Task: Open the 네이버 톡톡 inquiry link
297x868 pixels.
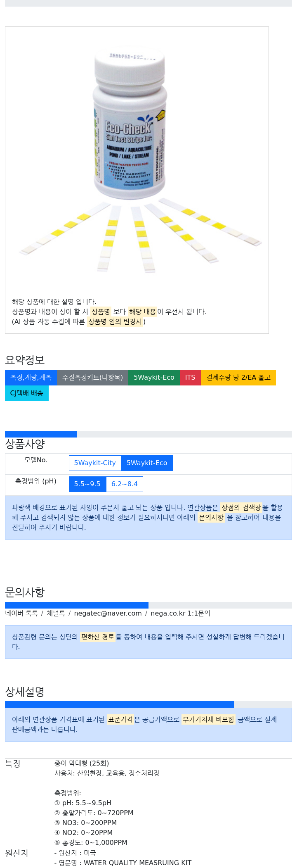Action: pos(21,614)
